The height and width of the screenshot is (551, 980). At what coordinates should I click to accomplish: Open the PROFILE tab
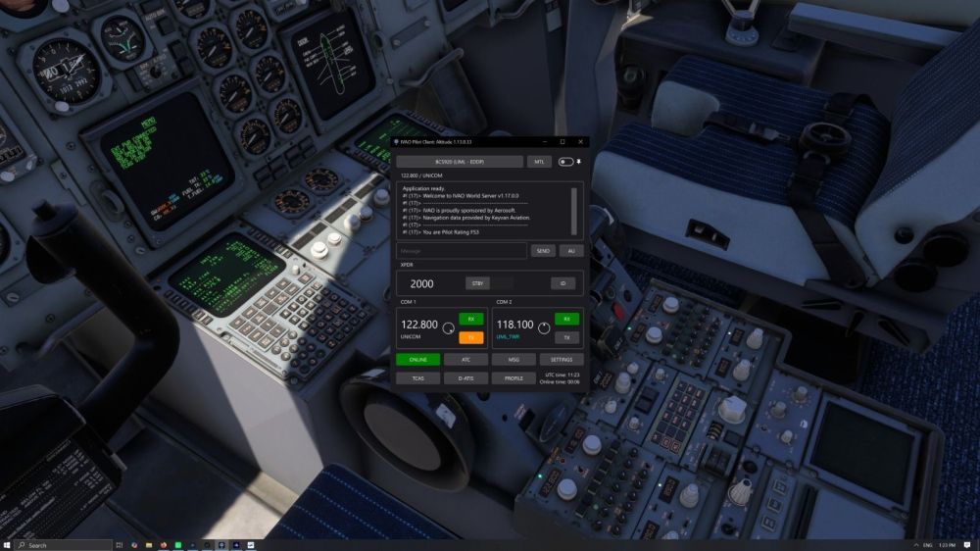pos(514,378)
